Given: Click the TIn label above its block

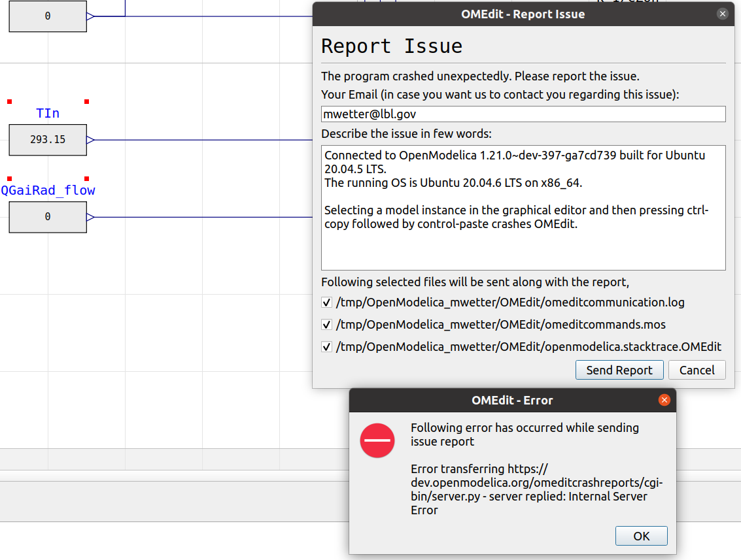Looking at the screenshot, I should tap(46, 112).
